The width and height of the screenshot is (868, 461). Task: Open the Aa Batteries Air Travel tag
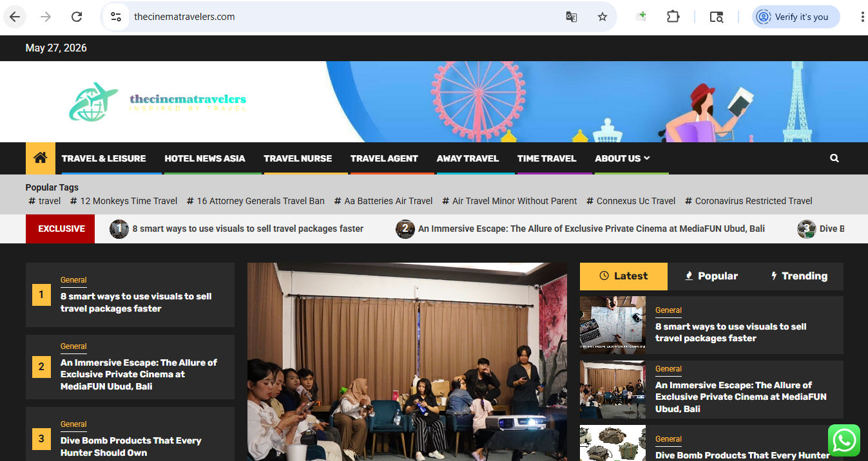pyautogui.click(x=383, y=201)
